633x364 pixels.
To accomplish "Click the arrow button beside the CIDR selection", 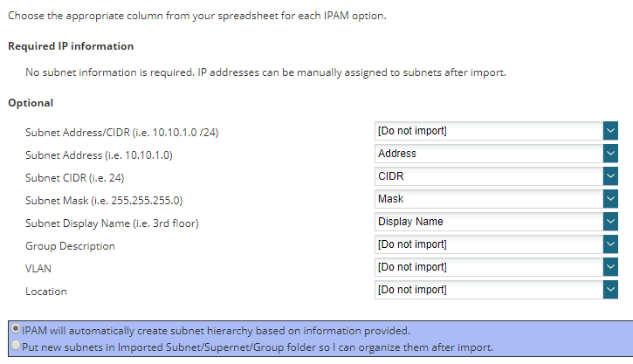I will [609, 176].
